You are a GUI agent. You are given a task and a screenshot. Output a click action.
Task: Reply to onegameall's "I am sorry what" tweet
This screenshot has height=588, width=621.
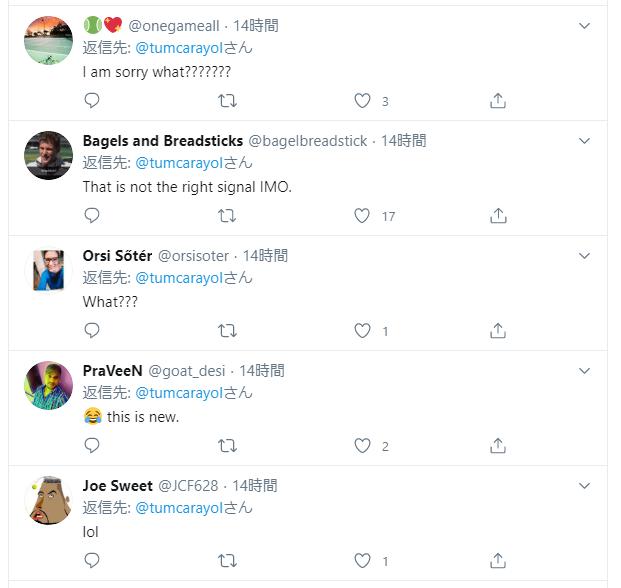pos(92,100)
